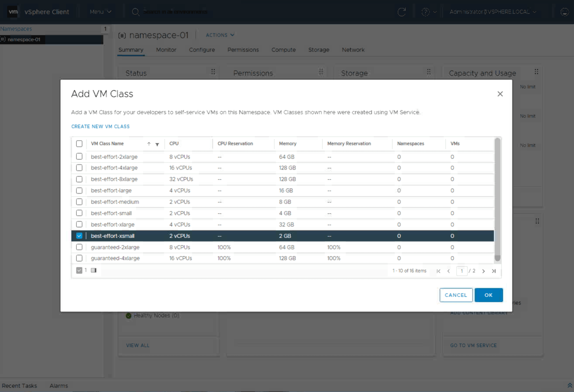
Task: Click the page number input field
Action: (x=462, y=271)
